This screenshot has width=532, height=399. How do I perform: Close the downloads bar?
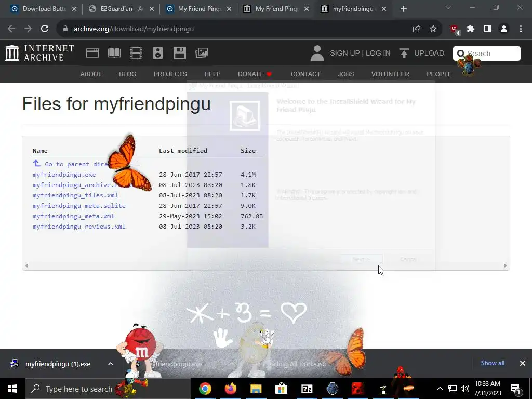523,363
